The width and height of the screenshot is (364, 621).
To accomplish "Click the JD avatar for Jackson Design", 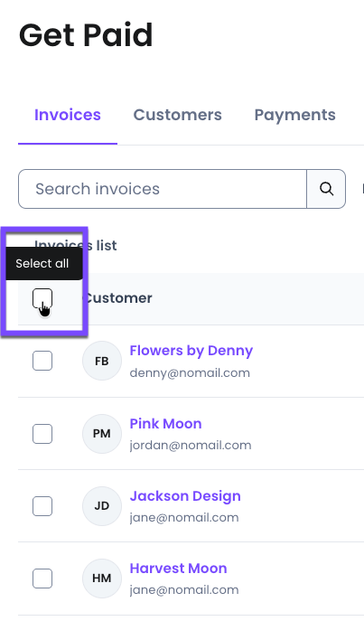I will point(102,506).
